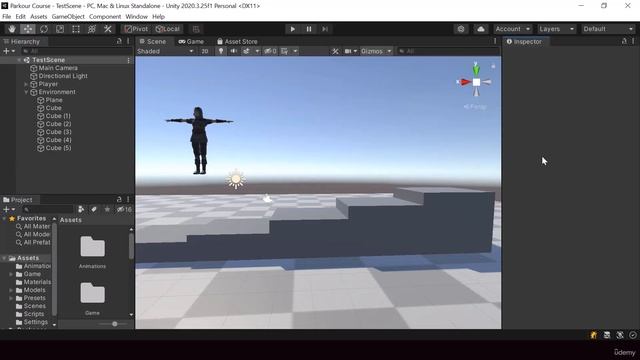640x360 pixels.
Task: Toggle hidden objects visibility in scene
Action: [x=270, y=51]
